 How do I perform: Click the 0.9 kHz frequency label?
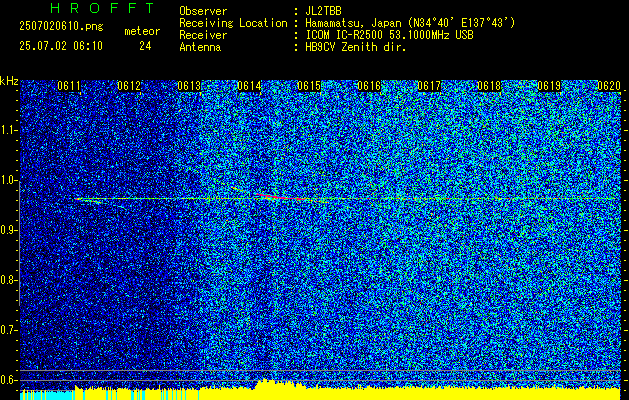[8, 230]
